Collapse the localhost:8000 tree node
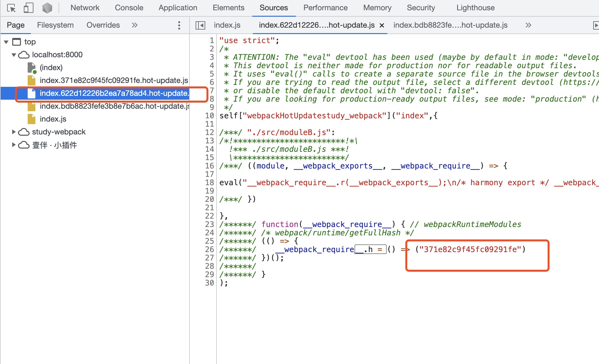 pyautogui.click(x=14, y=55)
